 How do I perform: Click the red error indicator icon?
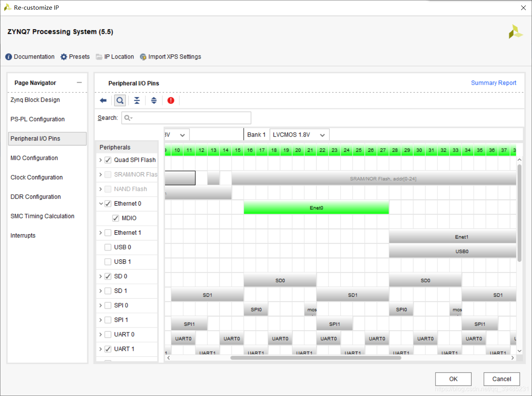[x=171, y=100]
